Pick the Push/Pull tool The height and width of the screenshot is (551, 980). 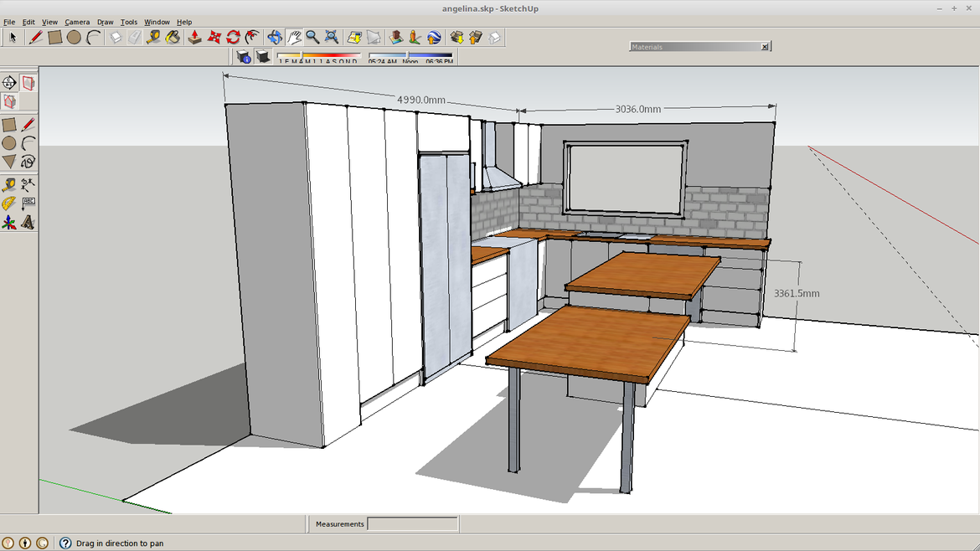(194, 37)
